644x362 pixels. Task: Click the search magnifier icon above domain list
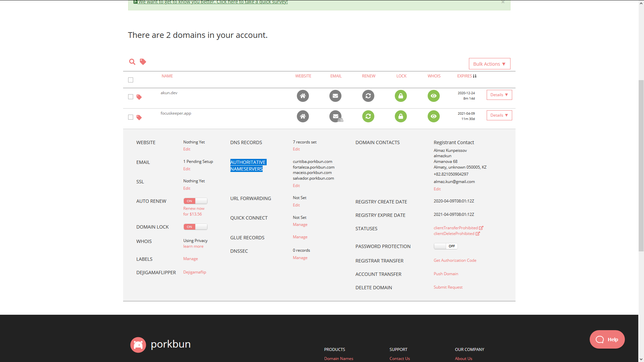132,62
